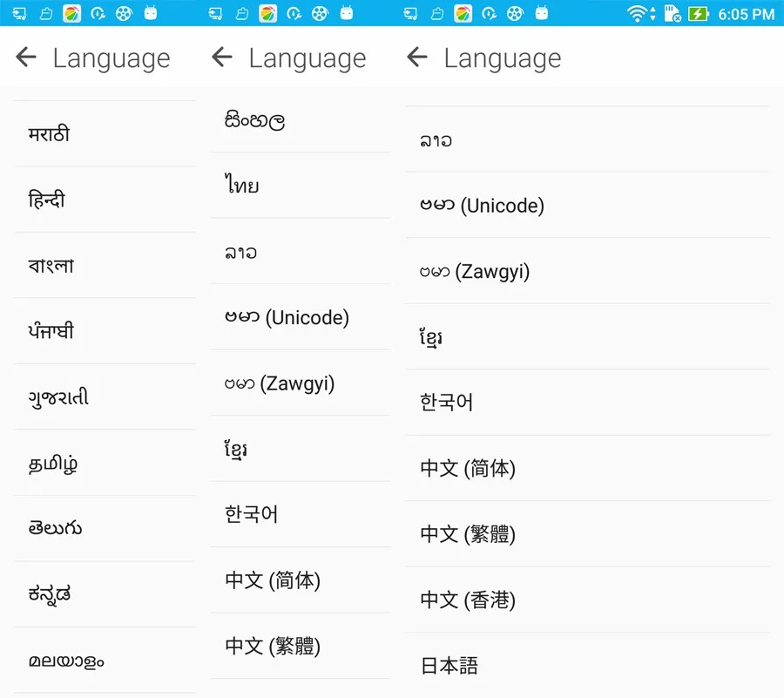Tap Android robot icon in middle status bar
Screen dimensions: 784x698
(x=347, y=12)
